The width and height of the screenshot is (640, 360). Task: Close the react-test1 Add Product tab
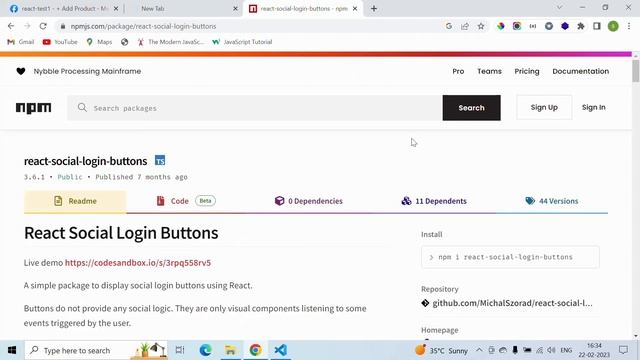(116, 9)
